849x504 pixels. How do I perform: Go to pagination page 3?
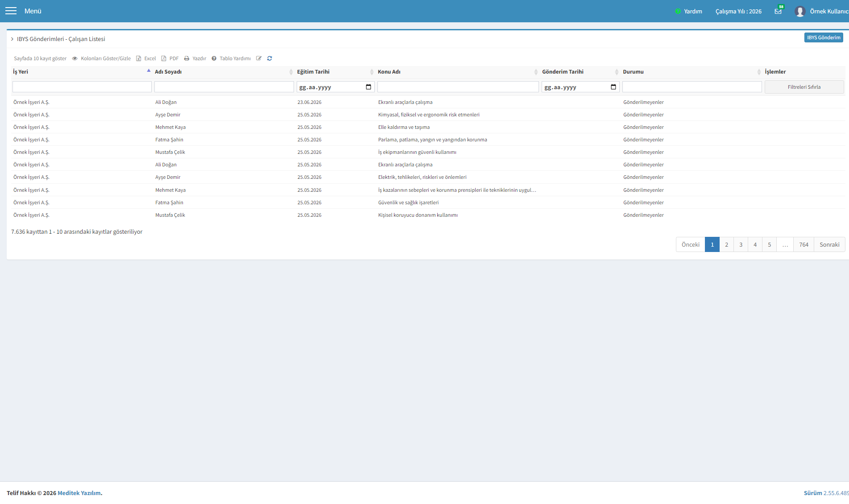point(741,244)
